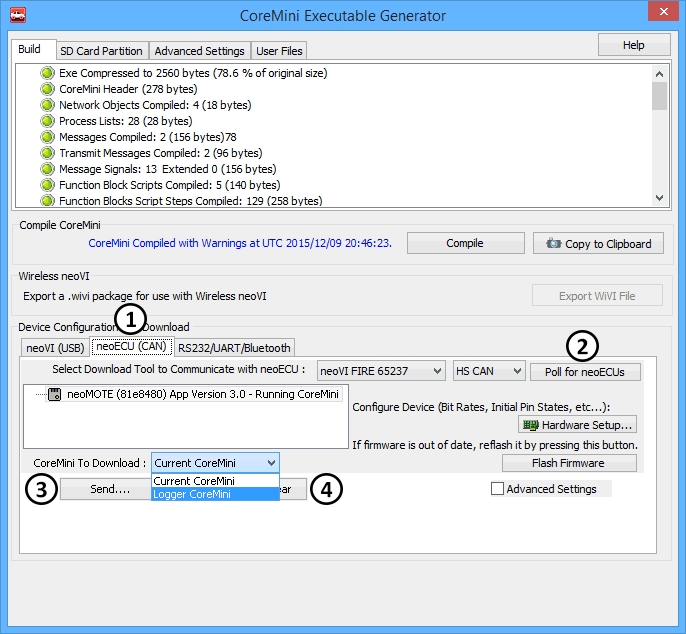Enable the Advanced Settings checkbox
The image size is (686, 634).
[x=498, y=489]
